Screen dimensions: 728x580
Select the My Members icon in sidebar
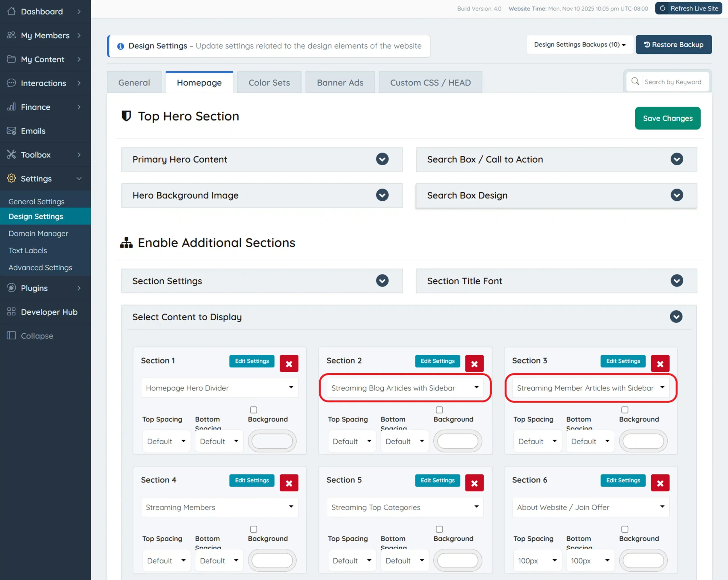[x=11, y=36]
